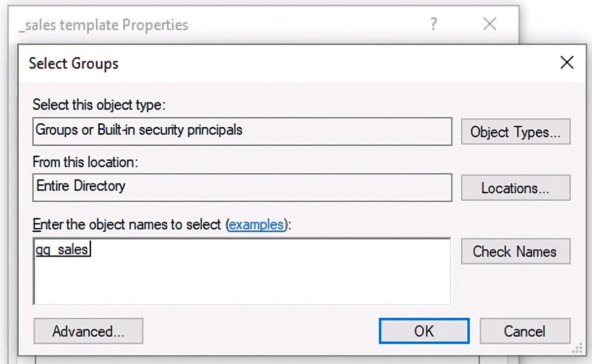This screenshot has height=364, width=592.
Task: Click Check Names to validate gg_sales
Action: tap(516, 251)
